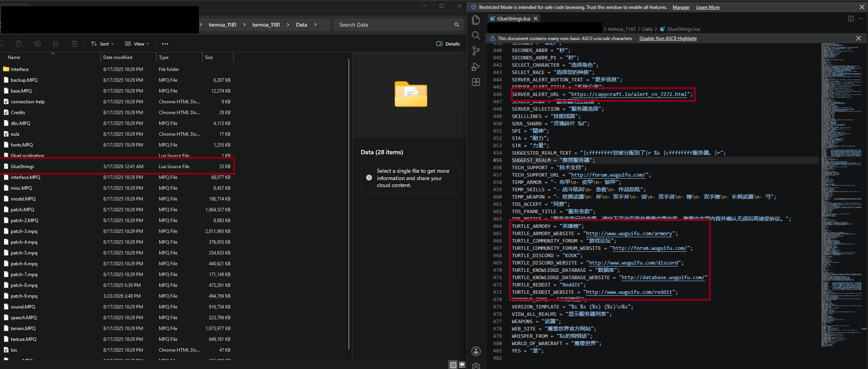Sort files by Date modified column header
This screenshot has width=868, height=369.
(x=118, y=57)
